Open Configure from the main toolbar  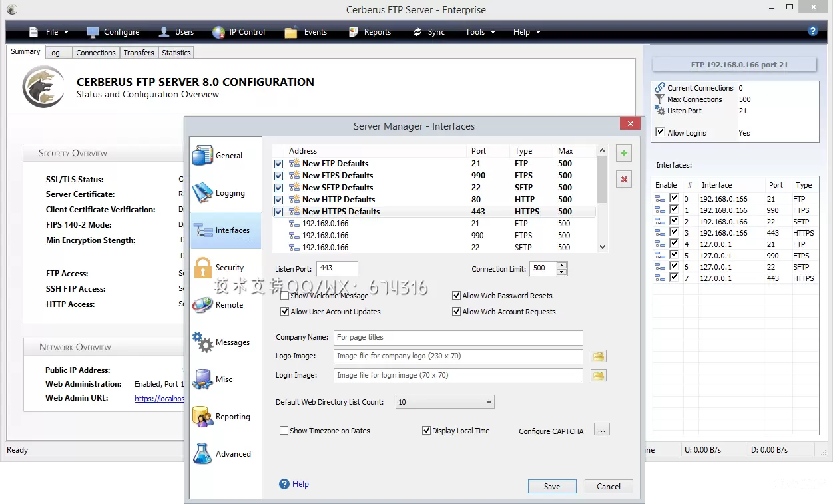113,32
